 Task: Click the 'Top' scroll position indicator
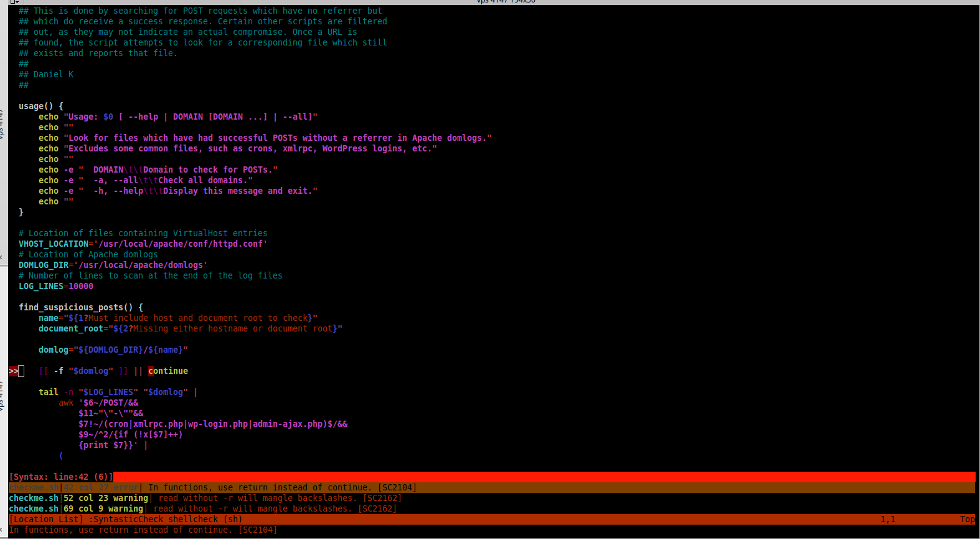(x=967, y=520)
